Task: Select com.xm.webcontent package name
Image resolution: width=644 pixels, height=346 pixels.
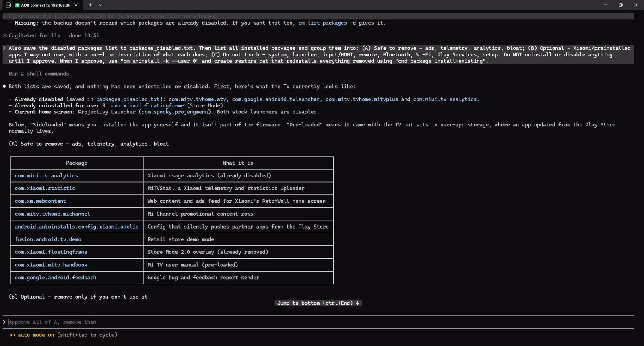Action: click(x=40, y=201)
